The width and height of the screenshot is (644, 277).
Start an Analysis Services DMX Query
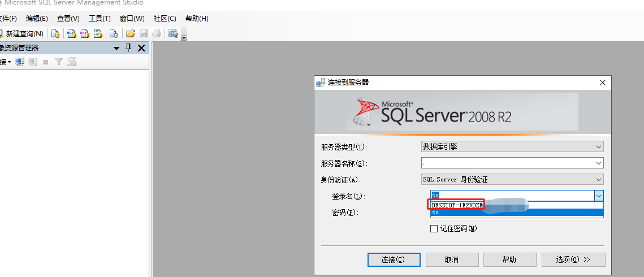coord(85,34)
